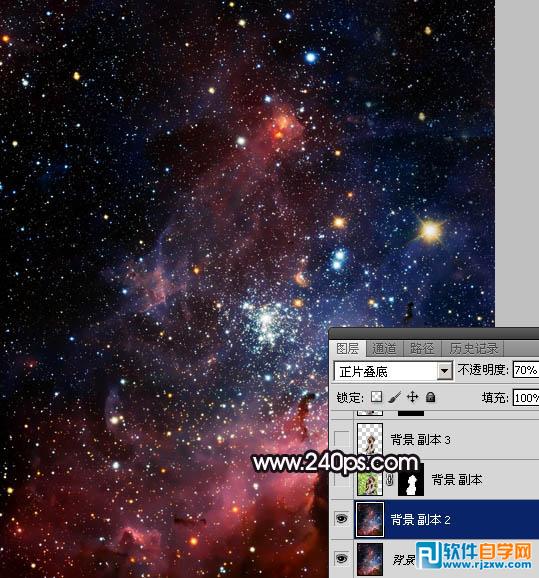The image size is (539, 578).
Task: Switch to the 路径 tab
Action: point(422,348)
